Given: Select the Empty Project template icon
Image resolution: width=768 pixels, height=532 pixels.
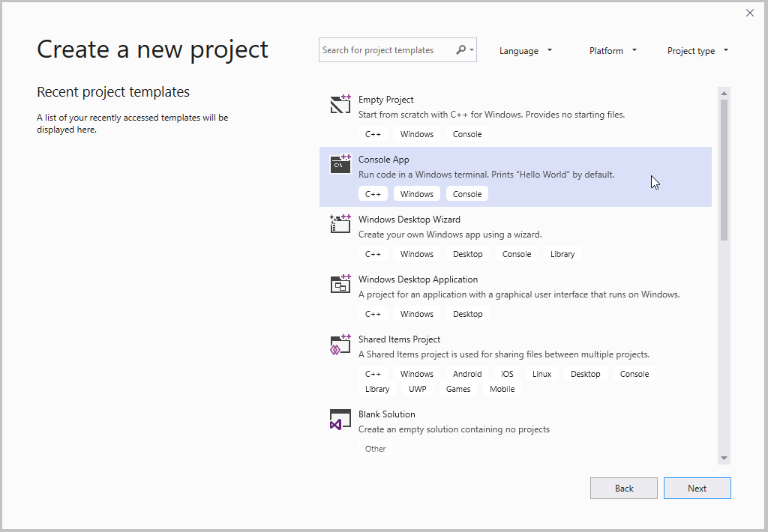Looking at the screenshot, I should (340, 104).
